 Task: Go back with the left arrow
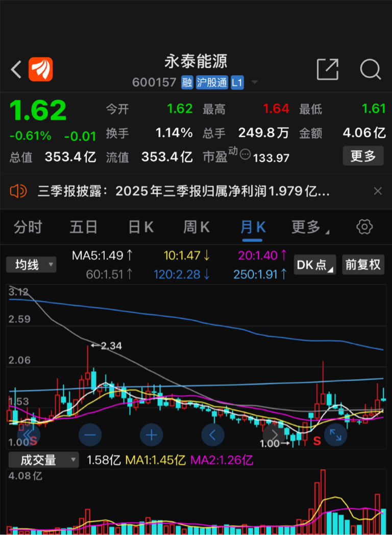point(16,69)
